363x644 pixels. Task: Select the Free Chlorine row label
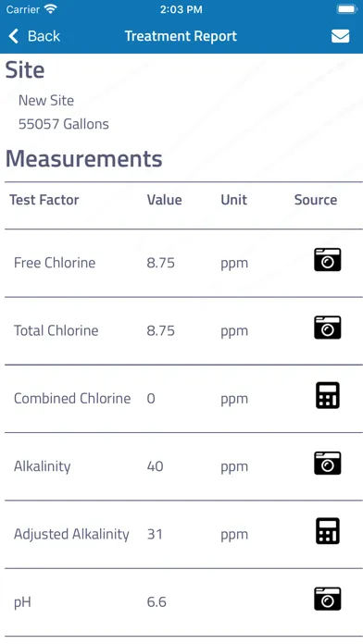[x=55, y=263]
